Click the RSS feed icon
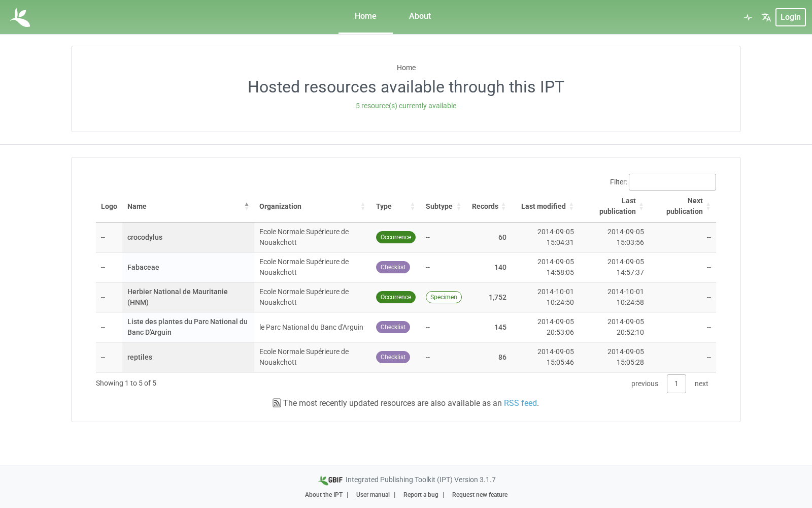This screenshot has width=812, height=508. (x=277, y=403)
